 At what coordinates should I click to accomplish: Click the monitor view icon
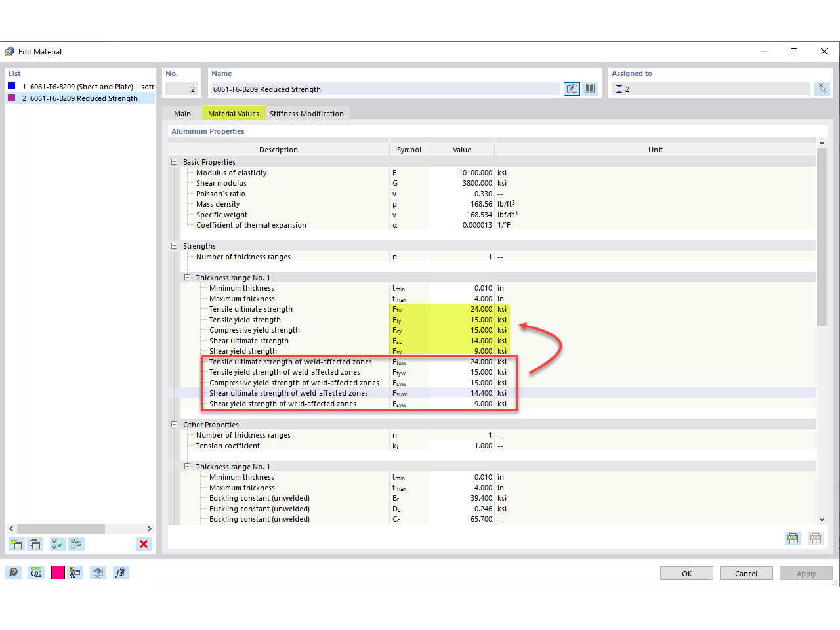98,572
